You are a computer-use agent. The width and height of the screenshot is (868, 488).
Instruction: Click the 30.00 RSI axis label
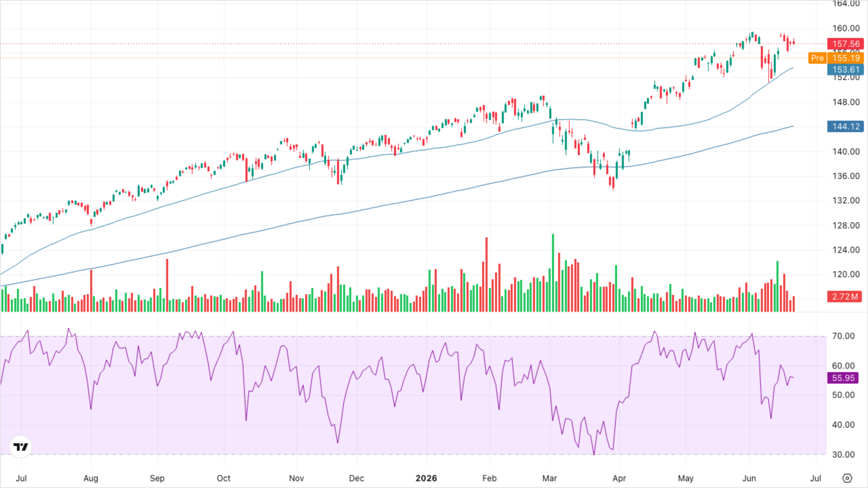coord(843,454)
